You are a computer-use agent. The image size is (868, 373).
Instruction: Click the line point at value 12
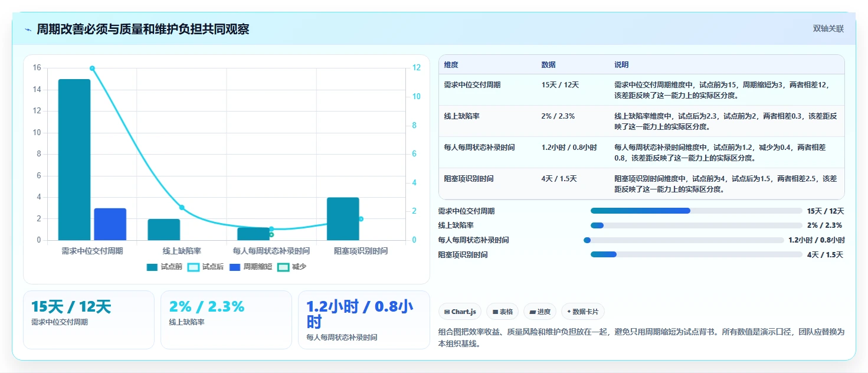click(92, 68)
